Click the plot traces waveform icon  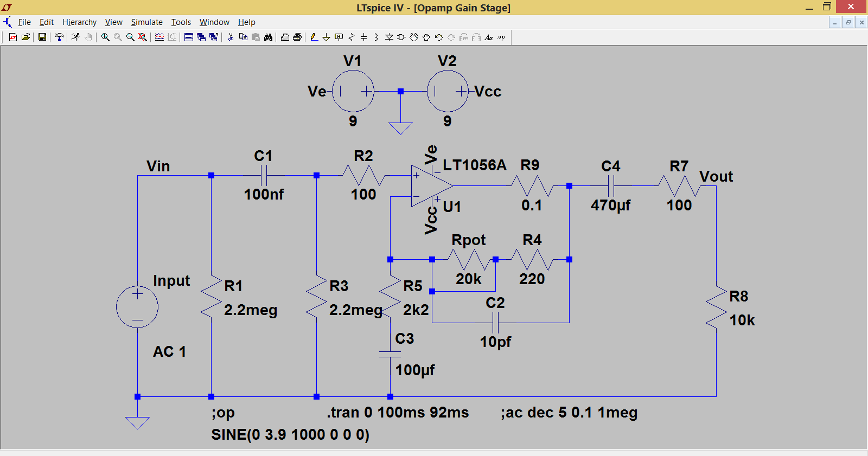click(x=159, y=37)
